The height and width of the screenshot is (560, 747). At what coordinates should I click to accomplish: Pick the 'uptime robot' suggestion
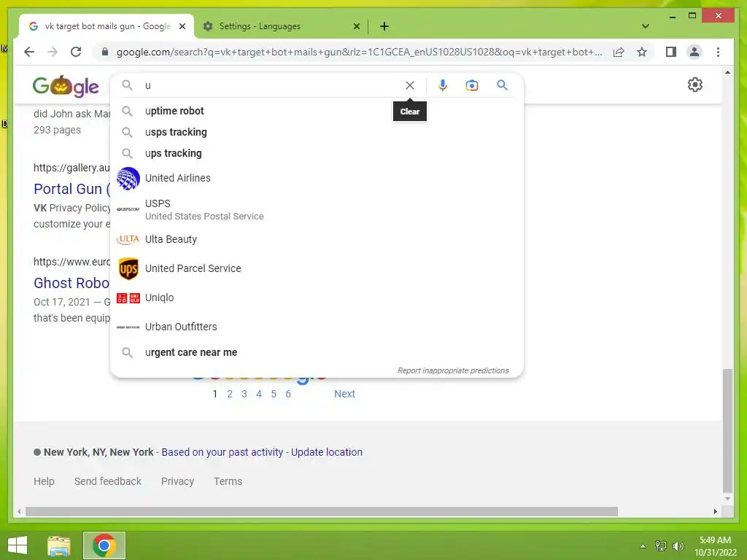point(317,111)
